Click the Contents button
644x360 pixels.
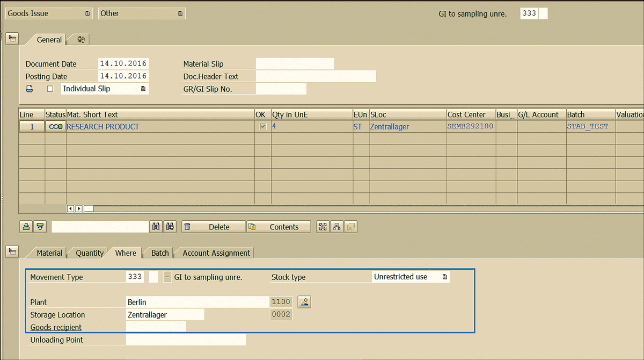coord(279,227)
